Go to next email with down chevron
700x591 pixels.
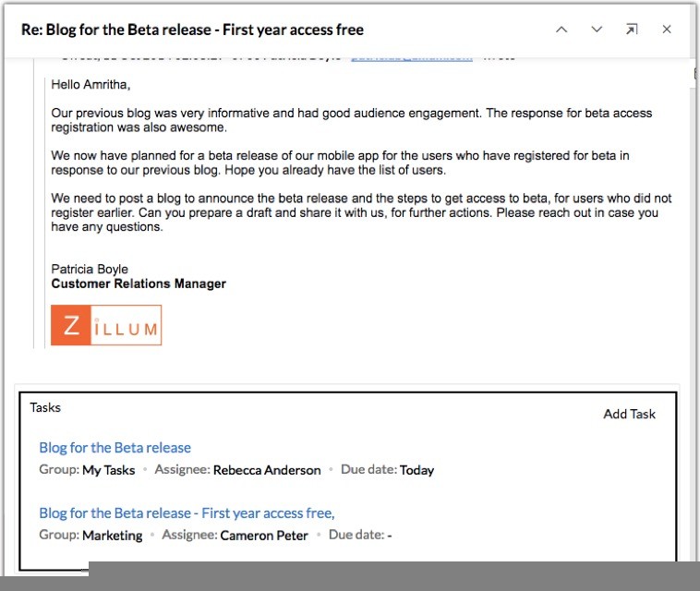[x=597, y=30]
